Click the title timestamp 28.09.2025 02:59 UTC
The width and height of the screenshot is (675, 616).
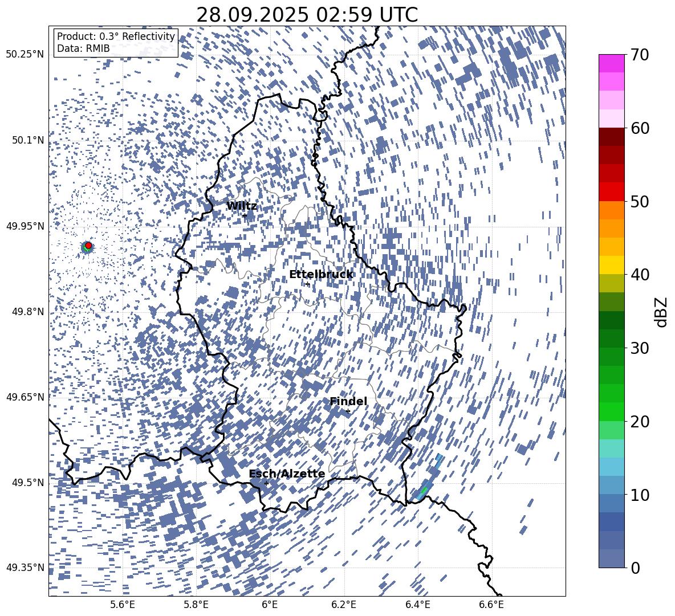(x=307, y=15)
